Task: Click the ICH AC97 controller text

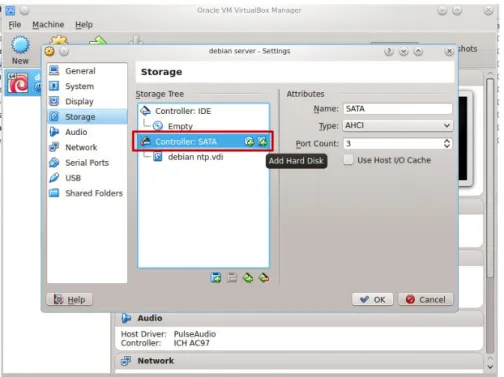Action: [191, 343]
